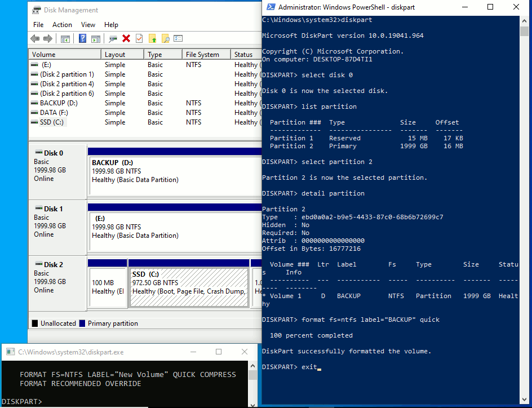Click the drive icon beside Disk 2 partition 1
532x408 pixels.
pos(34,74)
